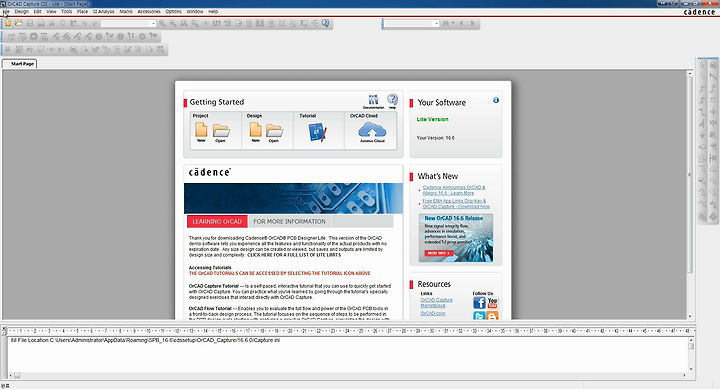
Task: Click the Undo toolbar icon
Action: (x=84, y=23)
